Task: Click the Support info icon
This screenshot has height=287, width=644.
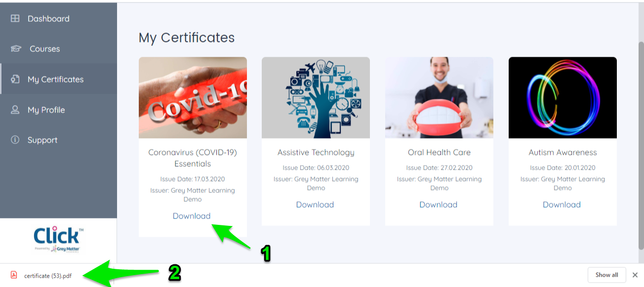Action: pyautogui.click(x=15, y=140)
